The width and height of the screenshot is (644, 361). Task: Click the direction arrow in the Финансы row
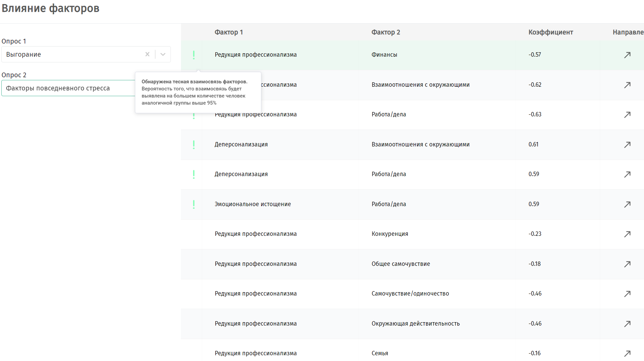click(x=627, y=55)
